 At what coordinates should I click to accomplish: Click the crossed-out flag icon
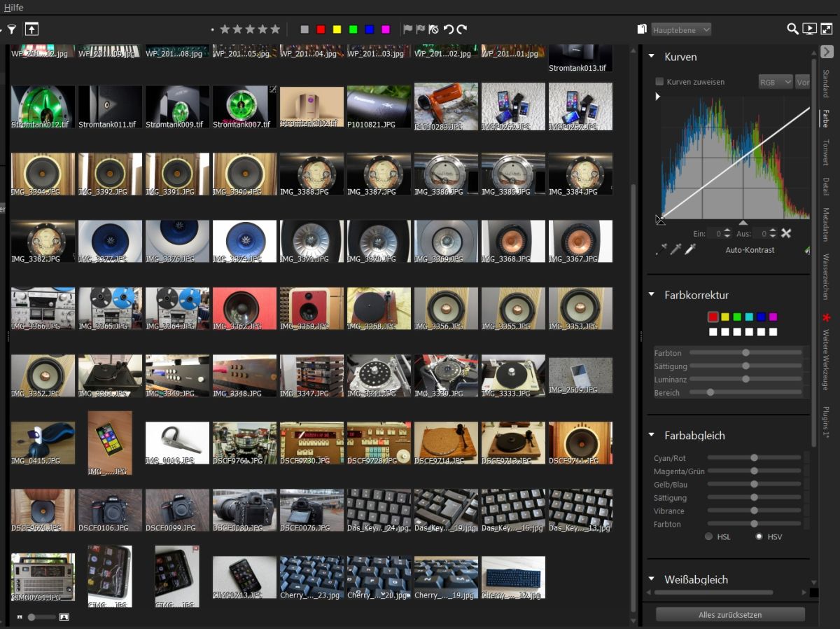tap(433, 29)
